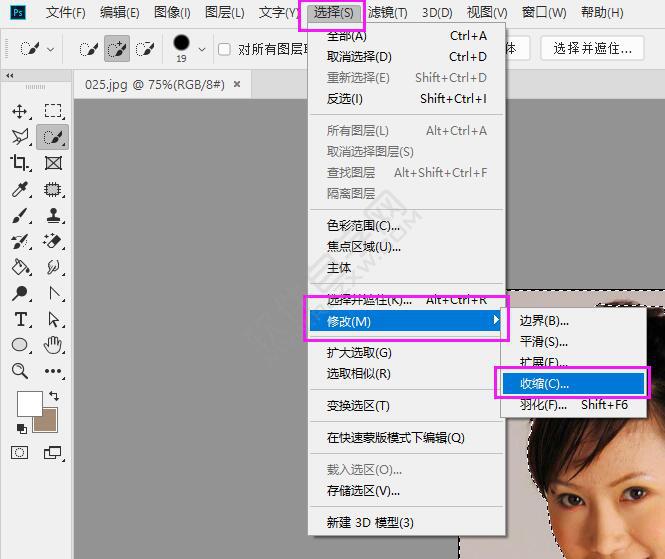Swap foreground and background colors

pyautogui.click(x=54, y=395)
